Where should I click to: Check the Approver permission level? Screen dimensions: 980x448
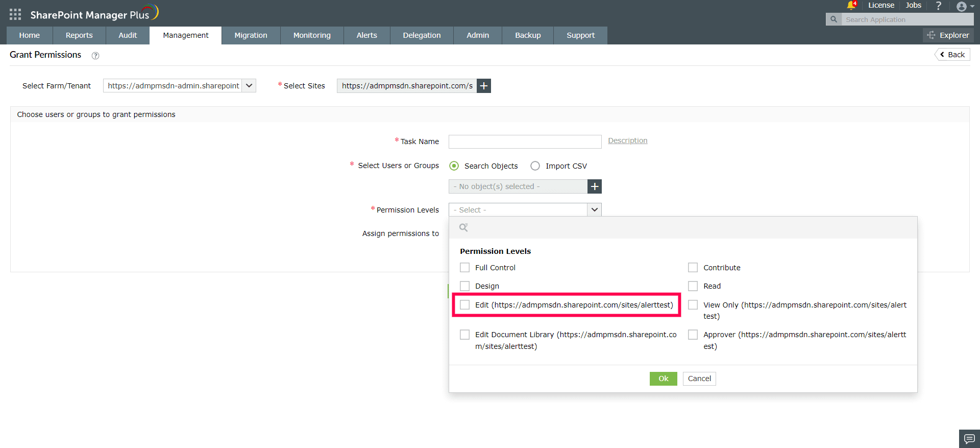pyautogui.click(x=693, y=335)
